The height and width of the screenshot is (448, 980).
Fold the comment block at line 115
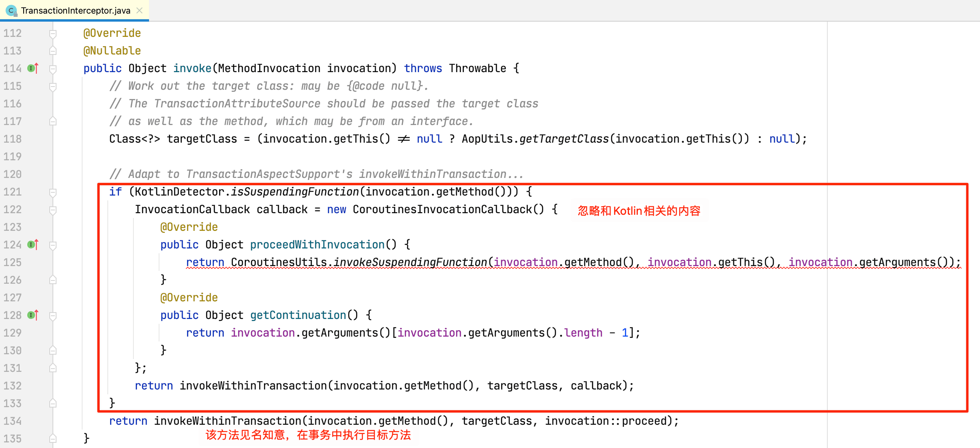tap(52, 87)
